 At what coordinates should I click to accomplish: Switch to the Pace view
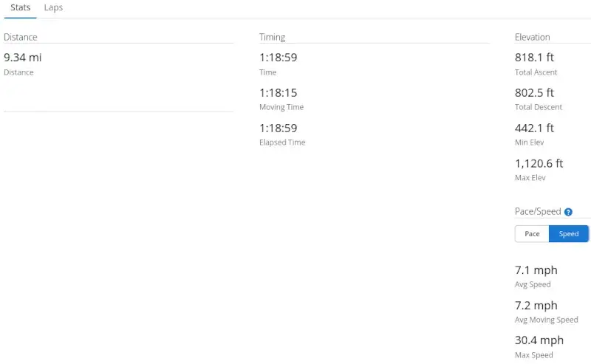point(532,234)
